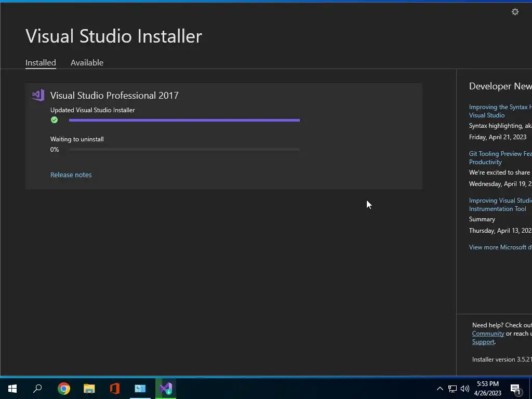Open notification center icon

point(515,389)
